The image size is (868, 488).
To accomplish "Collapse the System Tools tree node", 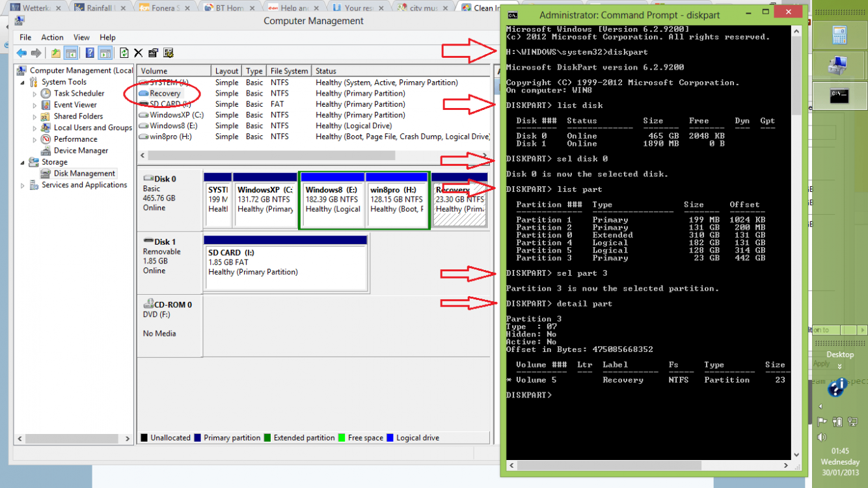I will pos(23,82).
